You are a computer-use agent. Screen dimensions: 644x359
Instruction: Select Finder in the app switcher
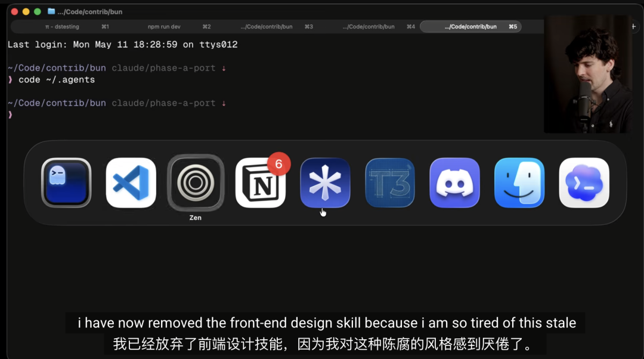(519, 183)
